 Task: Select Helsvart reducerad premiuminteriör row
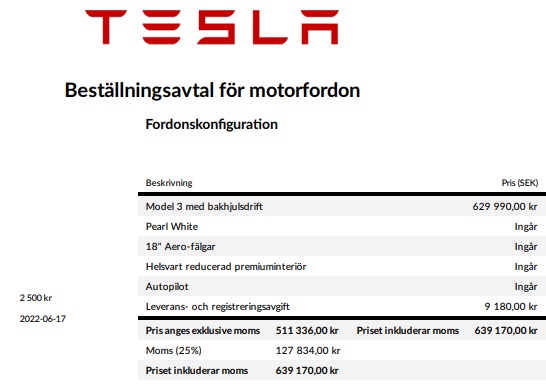[342, 267]
